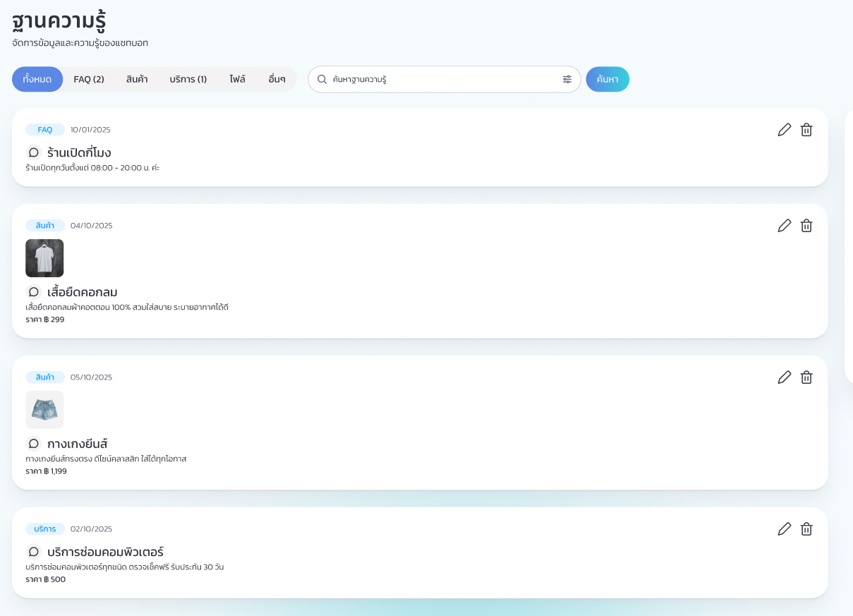Edit the บริการซ่อมคอมพิวเตอร์ service entry
The height and width of the screenshot is (616, 853).
(x=784, y=529)
